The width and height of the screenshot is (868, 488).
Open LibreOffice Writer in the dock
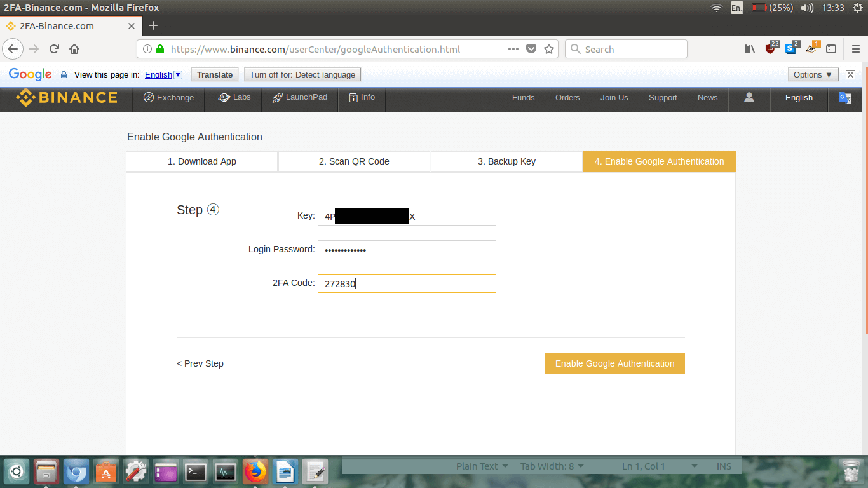click(x=285, y=472)
